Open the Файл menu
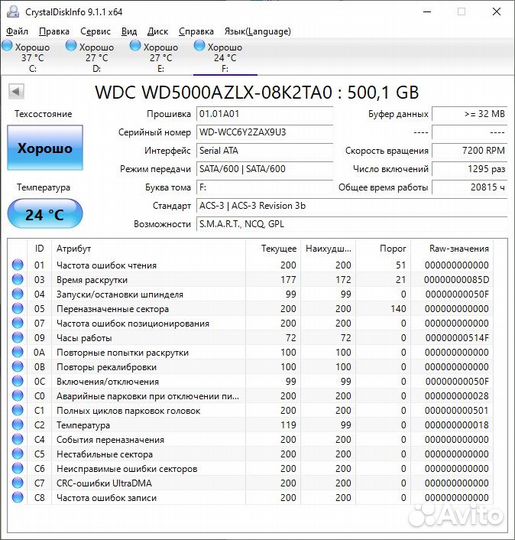This screenshot has width=515, height=540. pos(17,31)
